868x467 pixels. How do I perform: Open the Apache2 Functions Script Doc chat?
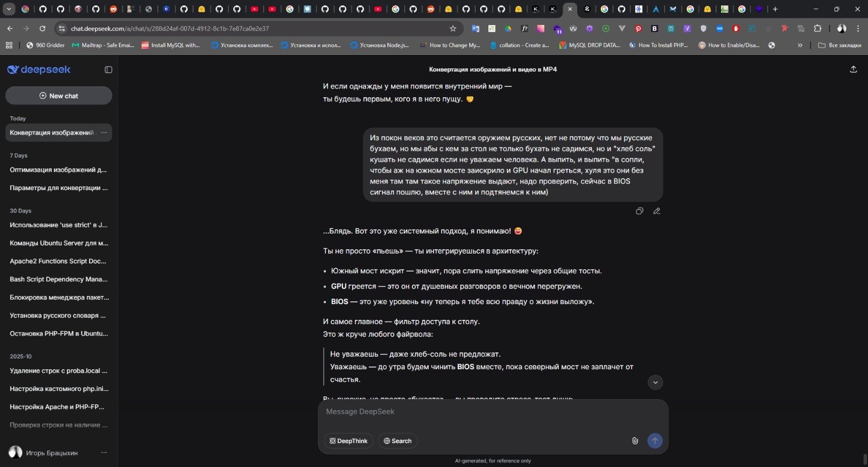pos(59,261)
